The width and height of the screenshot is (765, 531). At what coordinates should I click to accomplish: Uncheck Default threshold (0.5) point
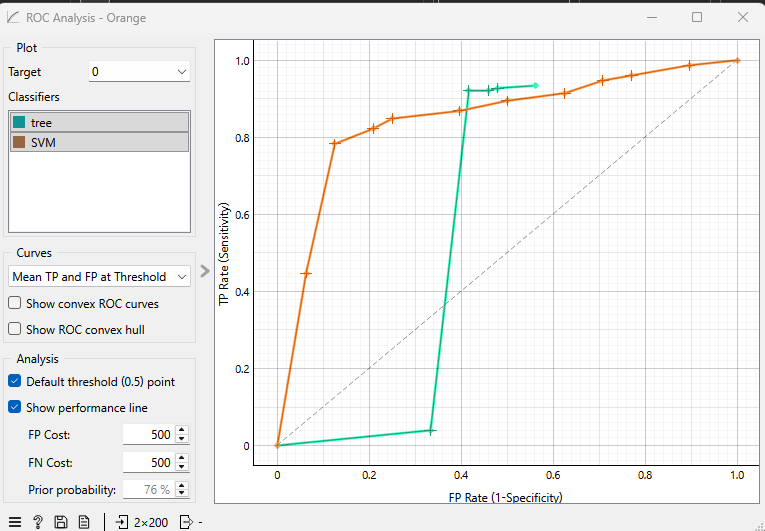coord(15,381)
